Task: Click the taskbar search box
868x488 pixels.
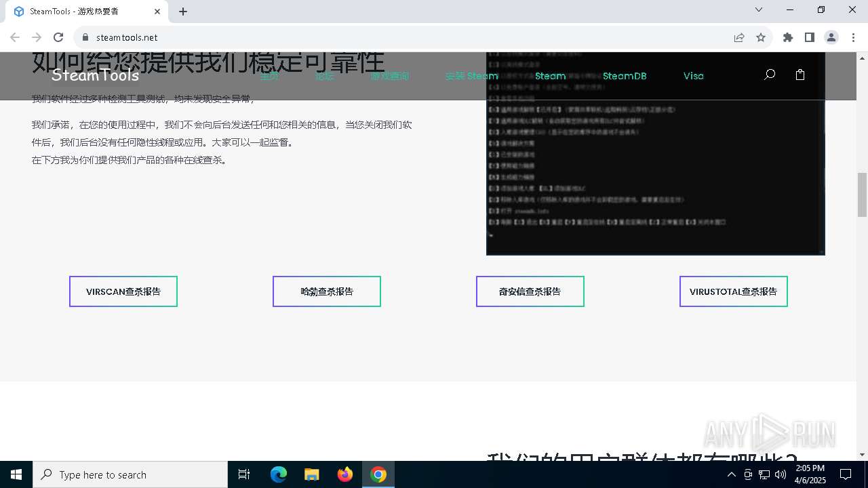Action: (x=130, y=474)
